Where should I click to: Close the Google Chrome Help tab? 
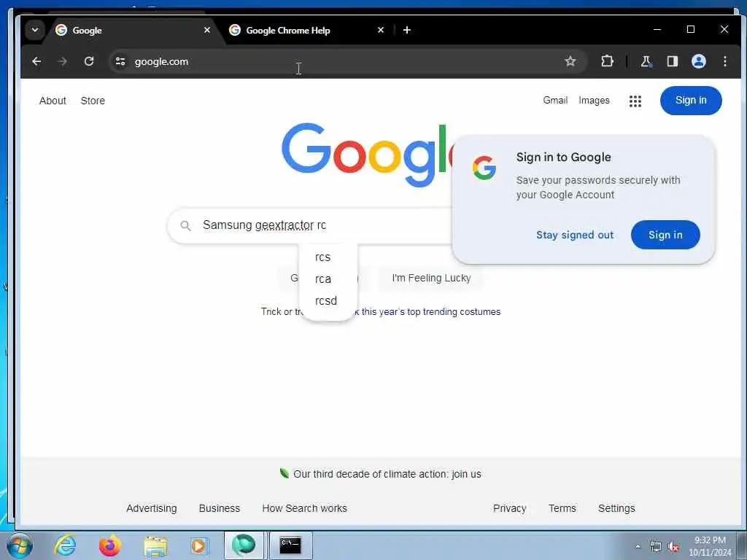pos(381,30)
